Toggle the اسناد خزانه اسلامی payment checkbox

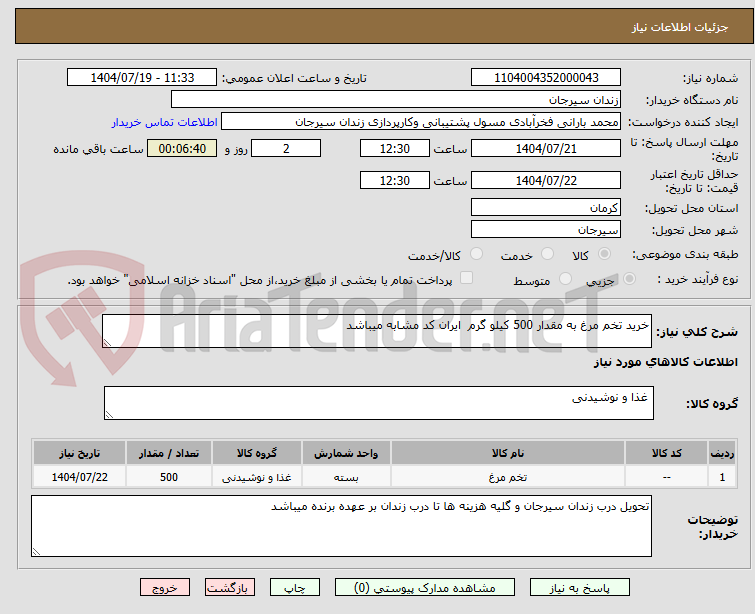(466, 280)
